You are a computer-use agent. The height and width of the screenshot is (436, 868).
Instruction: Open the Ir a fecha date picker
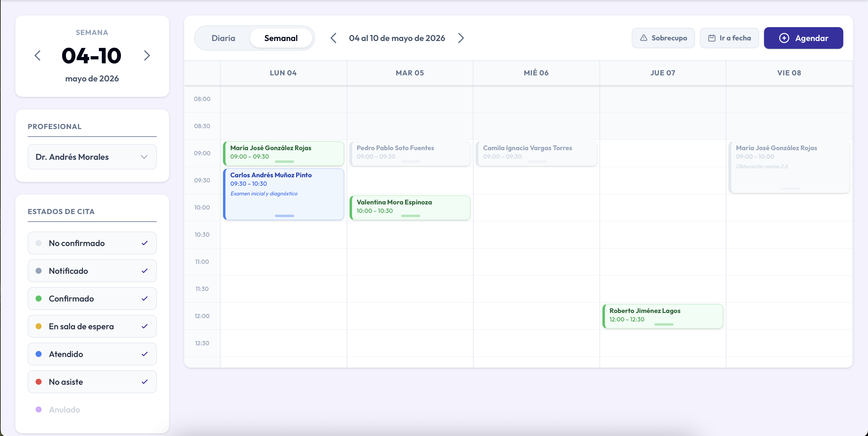(x=729, y=38)
